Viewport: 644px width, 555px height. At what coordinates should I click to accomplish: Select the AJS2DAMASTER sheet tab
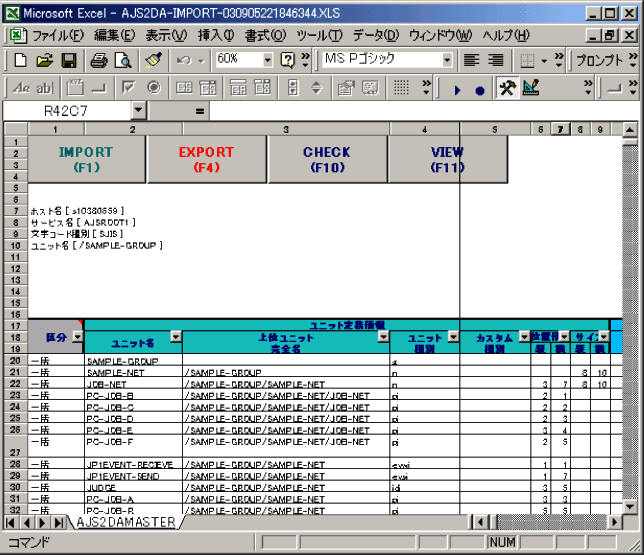coord(125,522)
